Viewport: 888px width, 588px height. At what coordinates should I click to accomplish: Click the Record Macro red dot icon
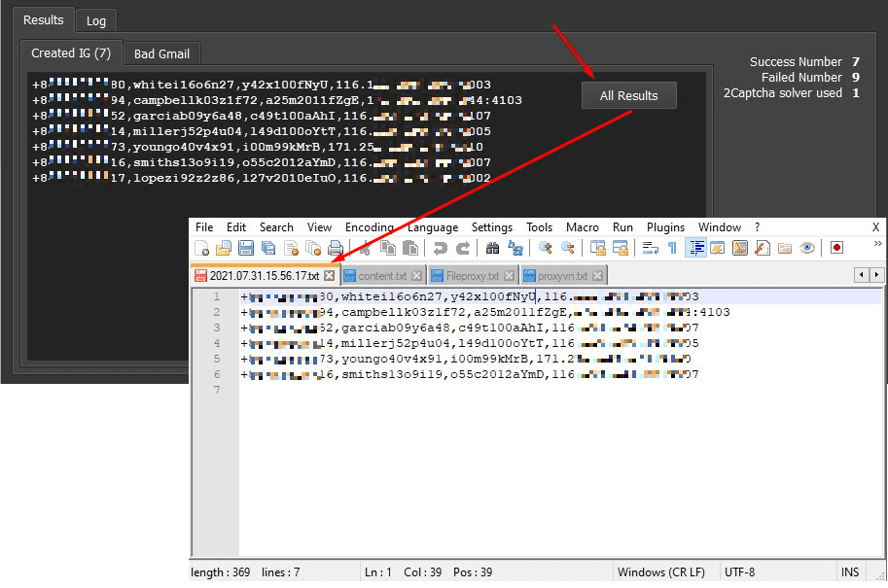pos(836,248)
